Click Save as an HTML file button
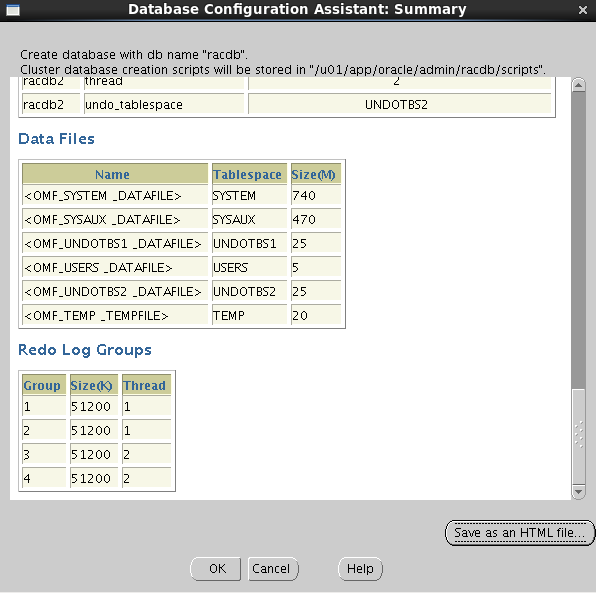 point(519,533)
